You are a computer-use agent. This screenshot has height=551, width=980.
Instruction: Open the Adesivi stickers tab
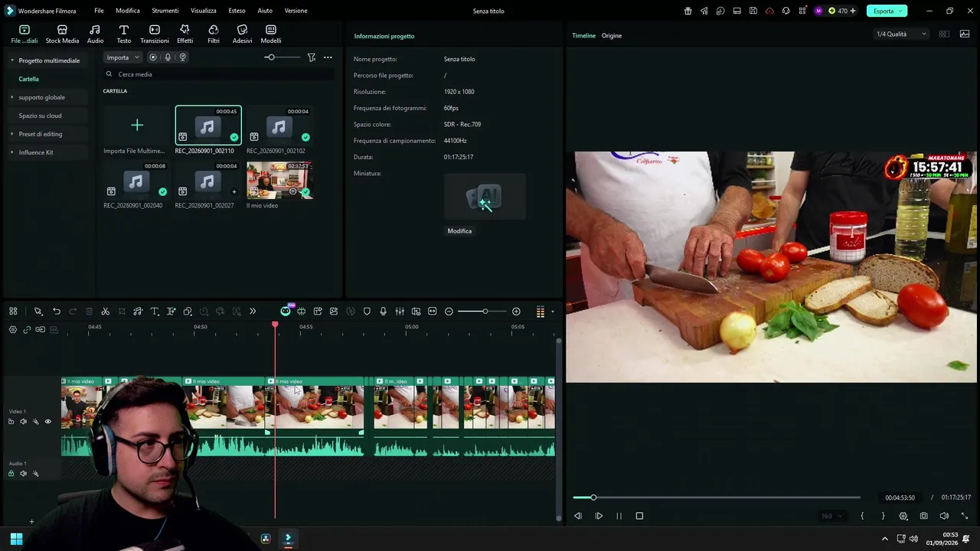click(x=242, y=34)
